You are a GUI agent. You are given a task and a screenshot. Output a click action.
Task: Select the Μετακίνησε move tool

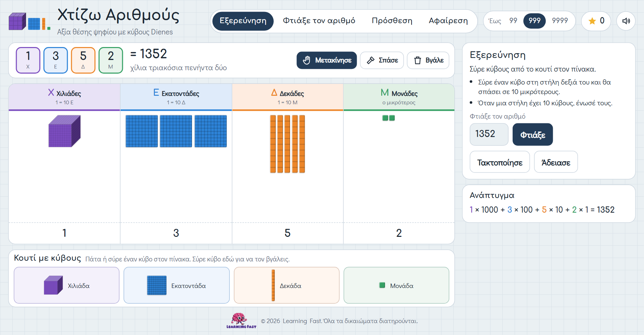[327, 60]
